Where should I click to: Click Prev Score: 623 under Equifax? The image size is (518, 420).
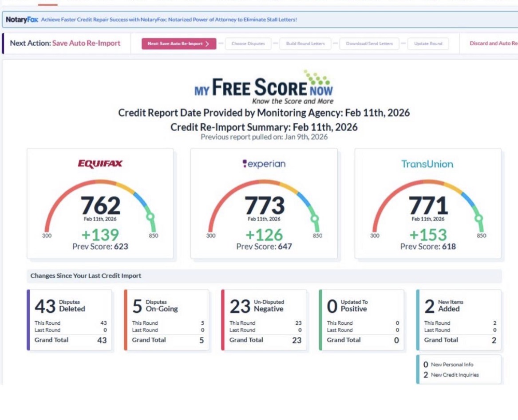[100, 246]
